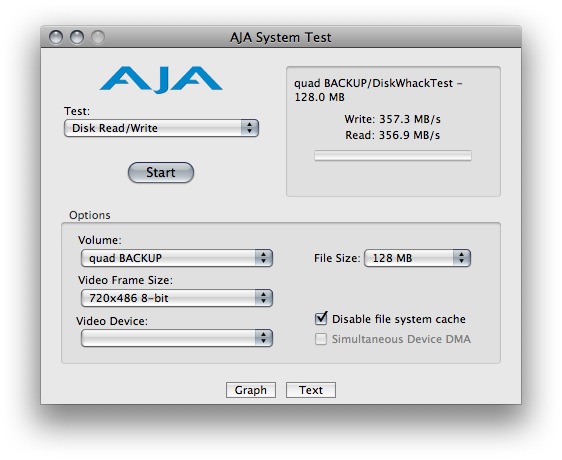The height and width of the screenshot is (460, 562).
Task: Open the Video Frame Size dropdown
Action: (x=177, y=298)
